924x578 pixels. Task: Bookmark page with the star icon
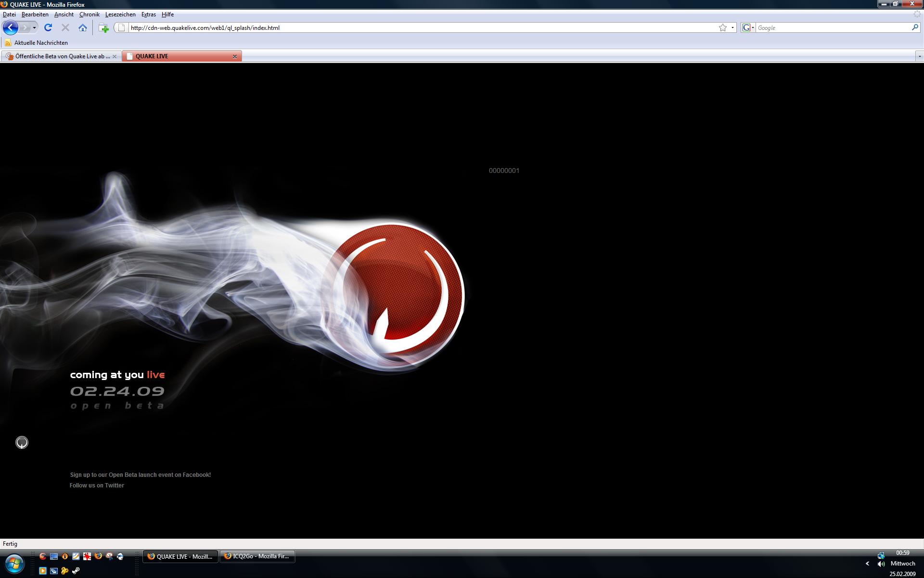[722, 27]
